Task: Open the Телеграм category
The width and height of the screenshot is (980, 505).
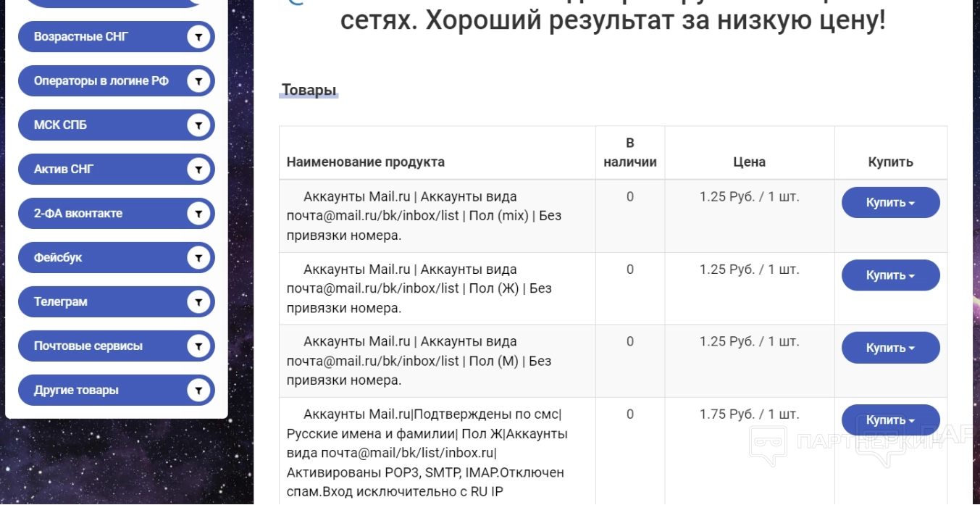Action: pos(116,301)
